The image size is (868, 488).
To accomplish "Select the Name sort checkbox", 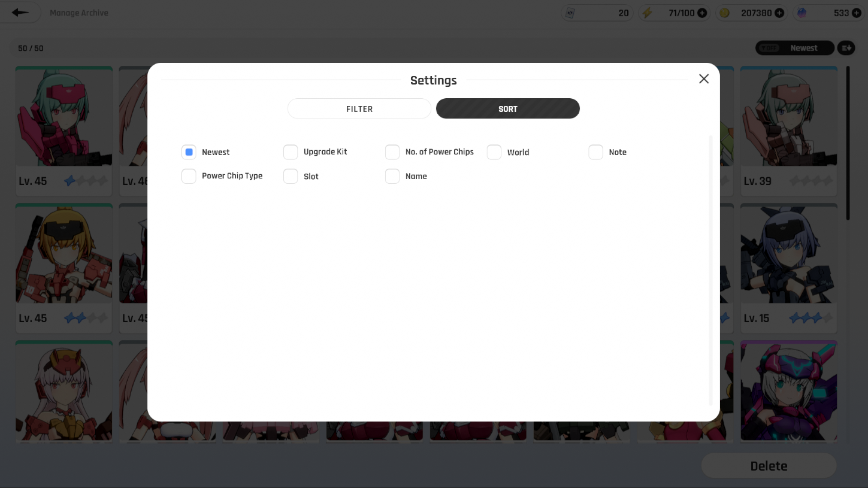I will [x=392, y=176].
